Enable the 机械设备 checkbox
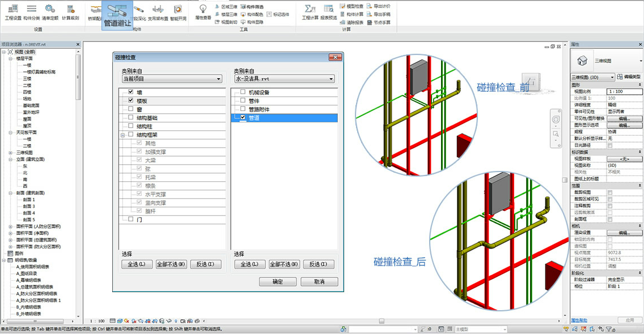The width and height of the screenshot is (644, 334). (243, 92)
